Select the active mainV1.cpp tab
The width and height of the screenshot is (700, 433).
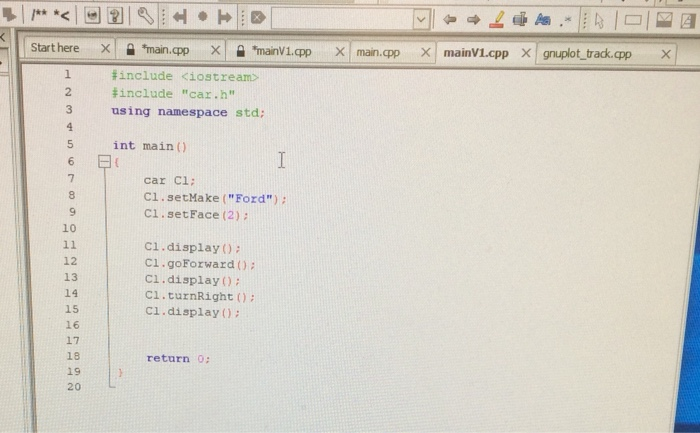476,53
